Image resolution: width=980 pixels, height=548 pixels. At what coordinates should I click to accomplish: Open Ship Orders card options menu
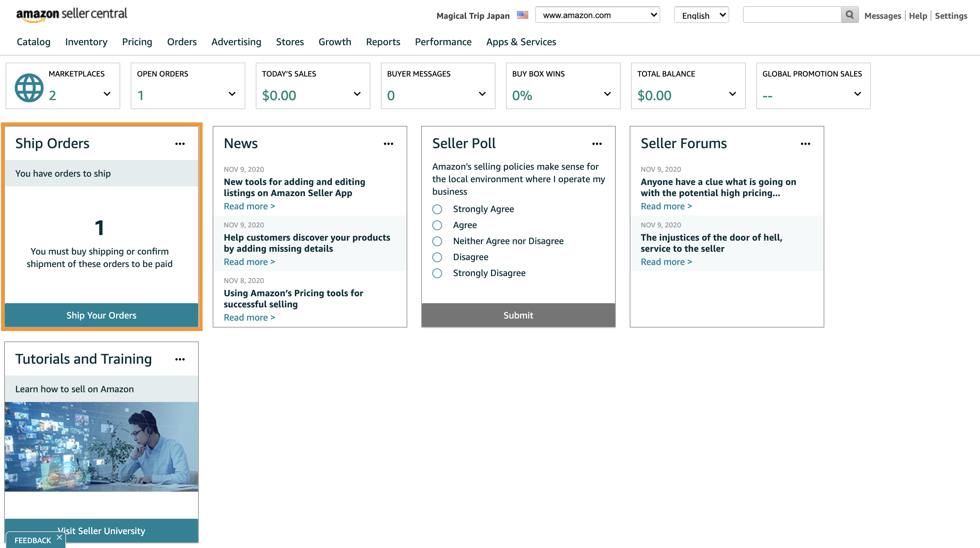pos(180,144)
